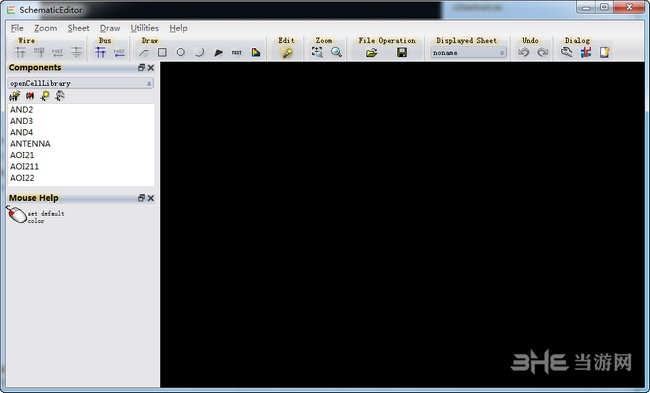Select the wire node label tool
Screen dimensions: 650x393
coord(39,52)
